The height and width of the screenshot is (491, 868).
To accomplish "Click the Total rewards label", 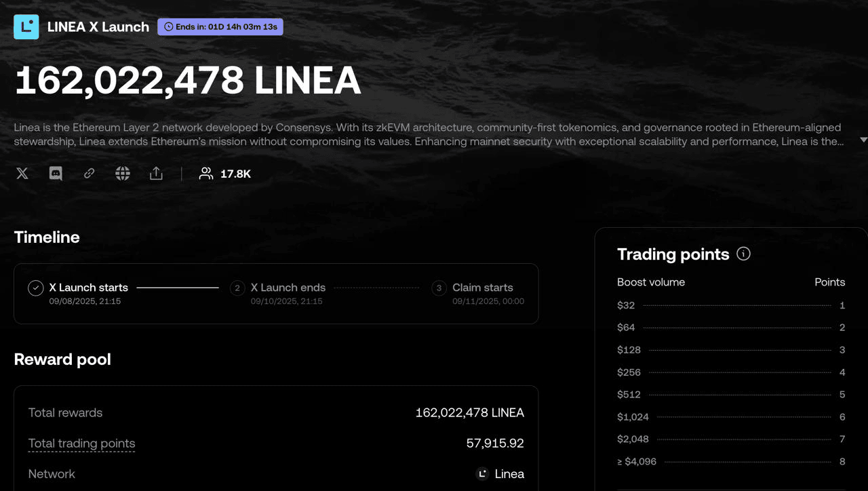I will click(65, 413).
